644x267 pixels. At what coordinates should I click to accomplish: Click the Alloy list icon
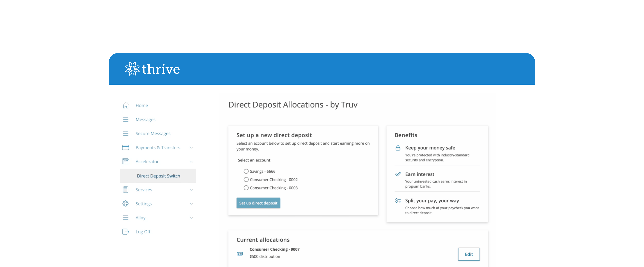click(x=125, y=217)
